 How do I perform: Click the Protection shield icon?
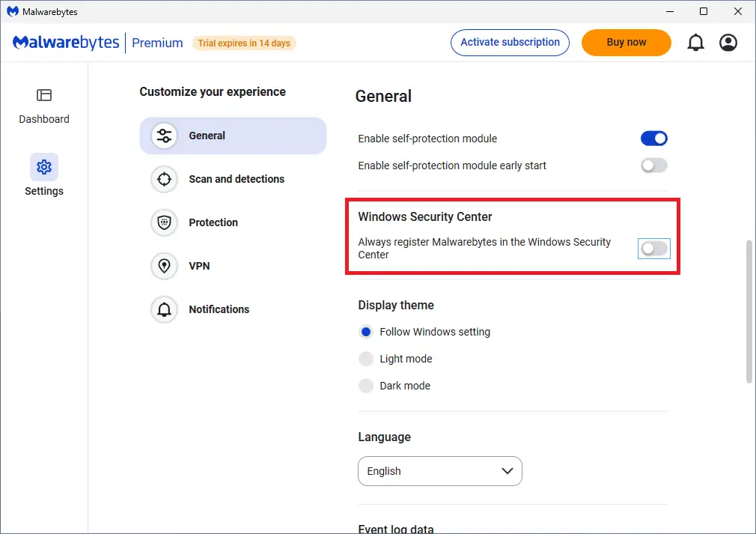tap(165, 222)
